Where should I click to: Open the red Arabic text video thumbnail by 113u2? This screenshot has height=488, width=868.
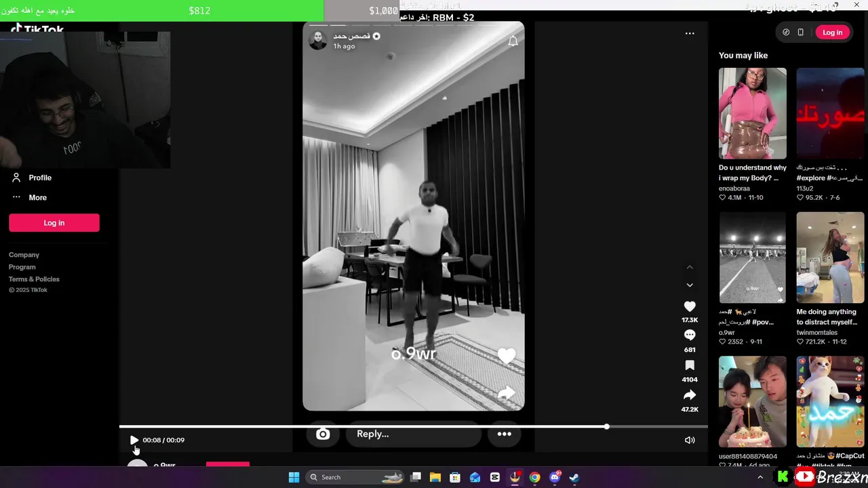click(x=831, y=113)
